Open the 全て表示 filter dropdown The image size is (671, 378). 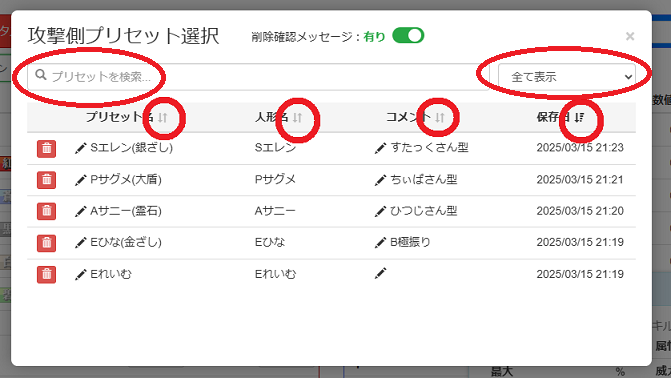(x=567, y=77)
